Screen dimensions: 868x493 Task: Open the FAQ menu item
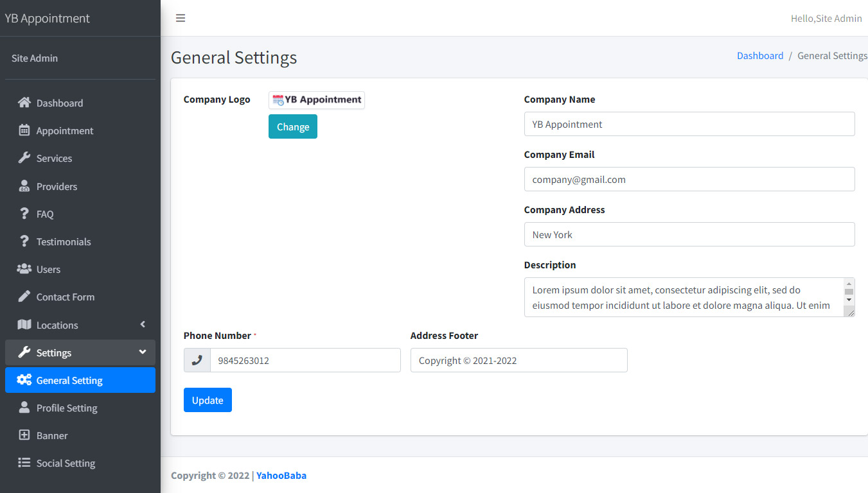[x=45, y=214]
